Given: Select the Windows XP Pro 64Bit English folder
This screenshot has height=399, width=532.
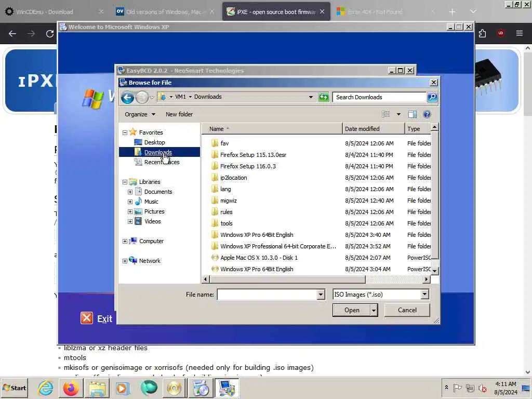Looking at the screenshot, I should (x=257, y=235).
